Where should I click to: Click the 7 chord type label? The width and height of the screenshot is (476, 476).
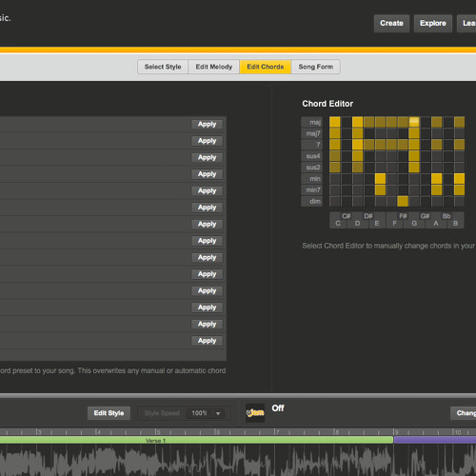tap(312, 145)
